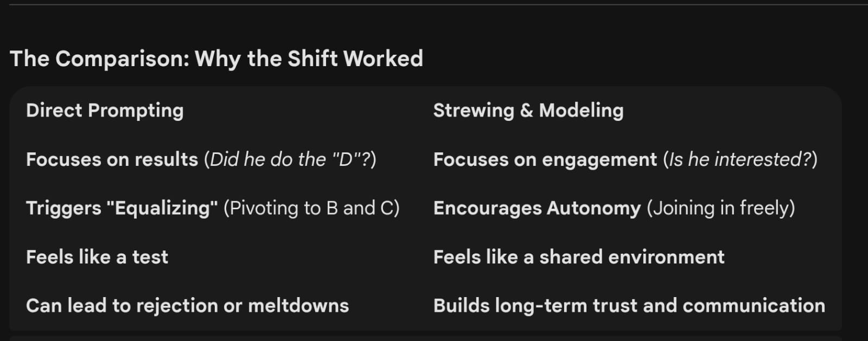Click the heading The Comparison: Why the Shift Worked
Screen dimensions: 868x341
(x=216, y=59)
